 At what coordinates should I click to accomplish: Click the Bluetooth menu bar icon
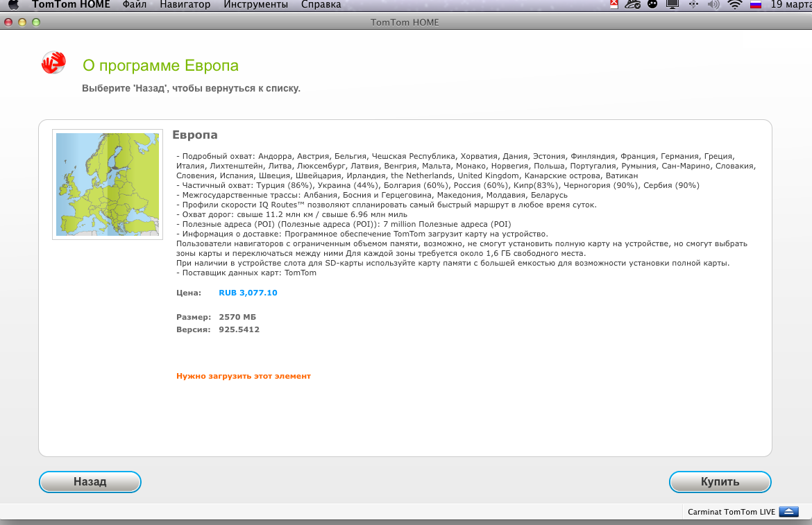point(693,5)
